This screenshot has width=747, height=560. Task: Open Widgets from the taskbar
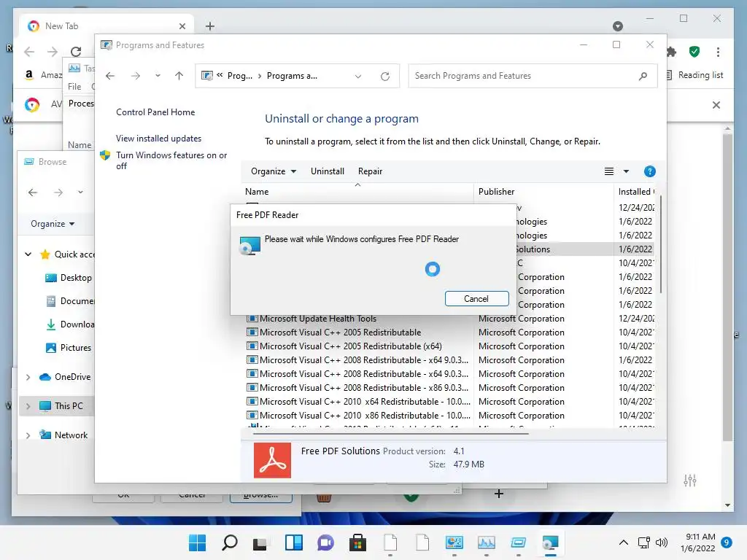click(x=293, y=542)
